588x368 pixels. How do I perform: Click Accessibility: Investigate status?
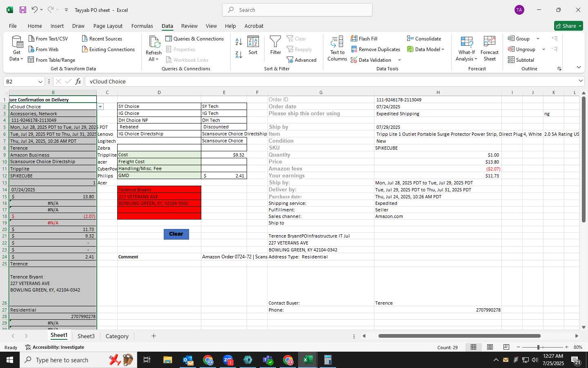55,347
